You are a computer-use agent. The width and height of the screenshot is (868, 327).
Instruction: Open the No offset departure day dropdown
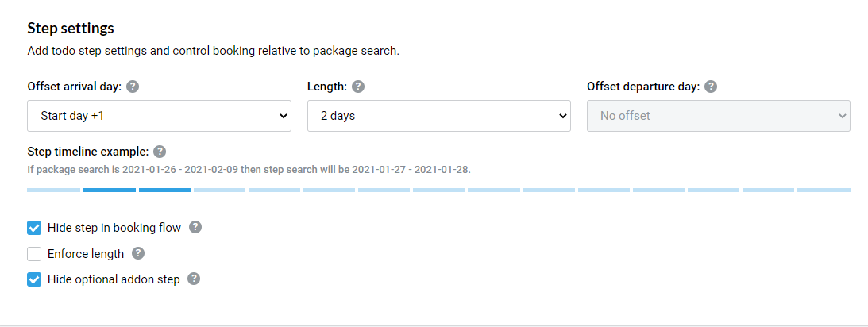coord(719,116)
